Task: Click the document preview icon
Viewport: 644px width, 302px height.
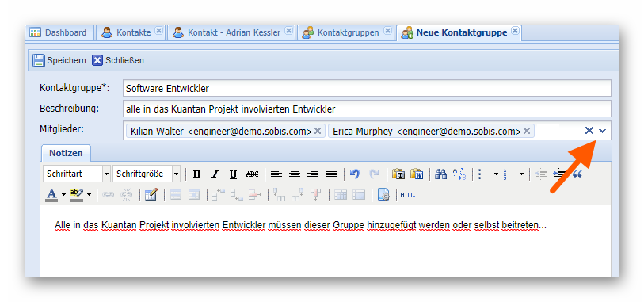Action: click(383, 195)
